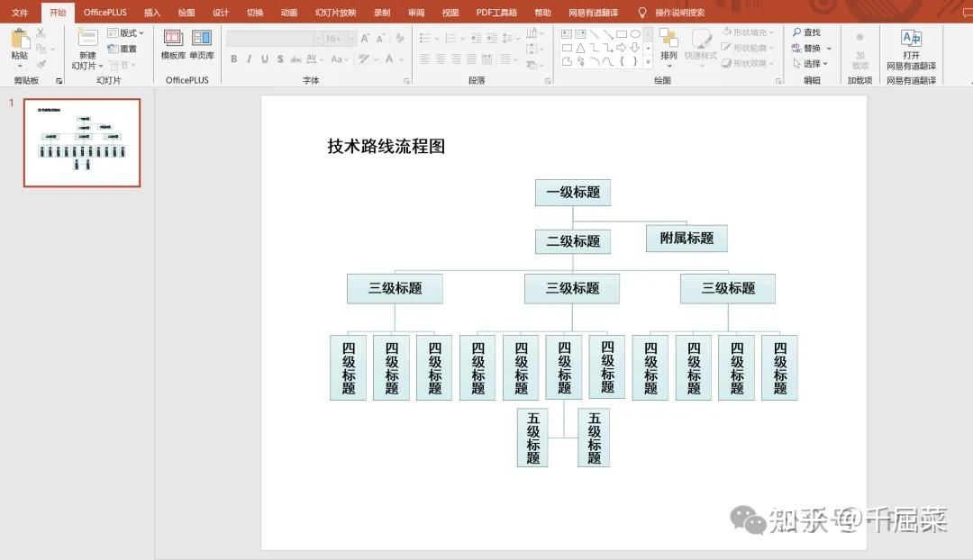This screenshot has height=560, width=973.
Task: Select the oval shape in gallery
Action: tap(635, 34)
